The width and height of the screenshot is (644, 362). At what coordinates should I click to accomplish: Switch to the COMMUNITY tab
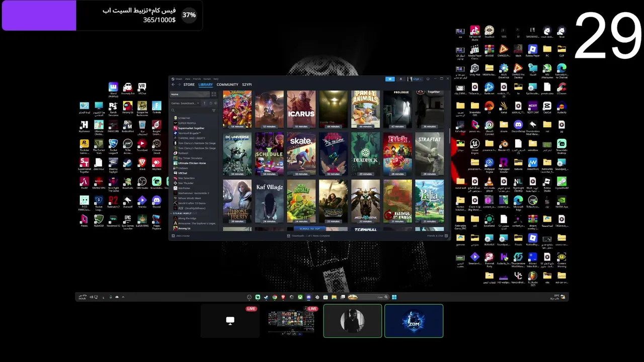(227, 84)
